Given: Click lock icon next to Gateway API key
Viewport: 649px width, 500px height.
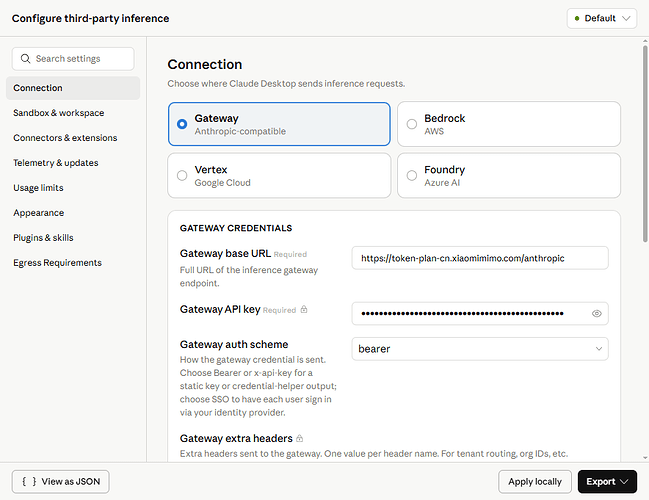Looking at the screenshot, I should (x=304, y=310).
